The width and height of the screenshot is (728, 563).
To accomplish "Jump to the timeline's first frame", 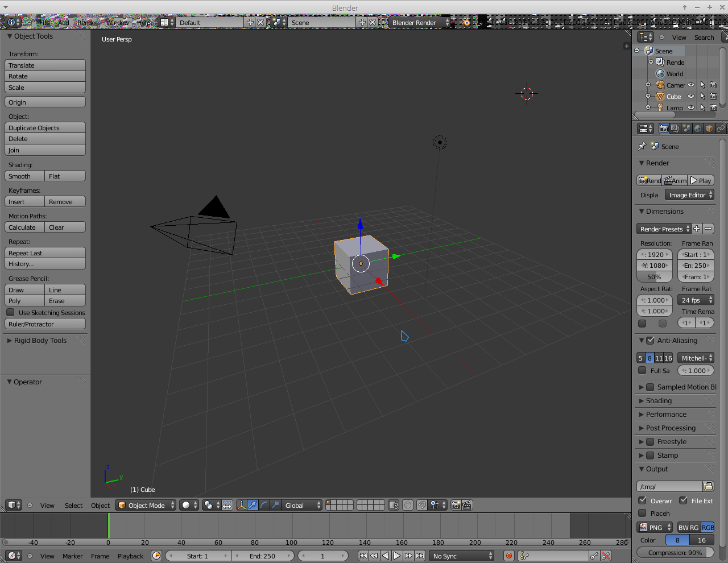I will pos(363,556).
